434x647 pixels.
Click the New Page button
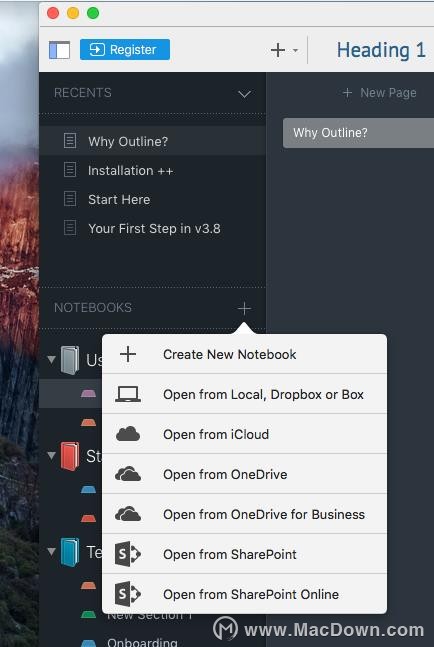point(380,93)
